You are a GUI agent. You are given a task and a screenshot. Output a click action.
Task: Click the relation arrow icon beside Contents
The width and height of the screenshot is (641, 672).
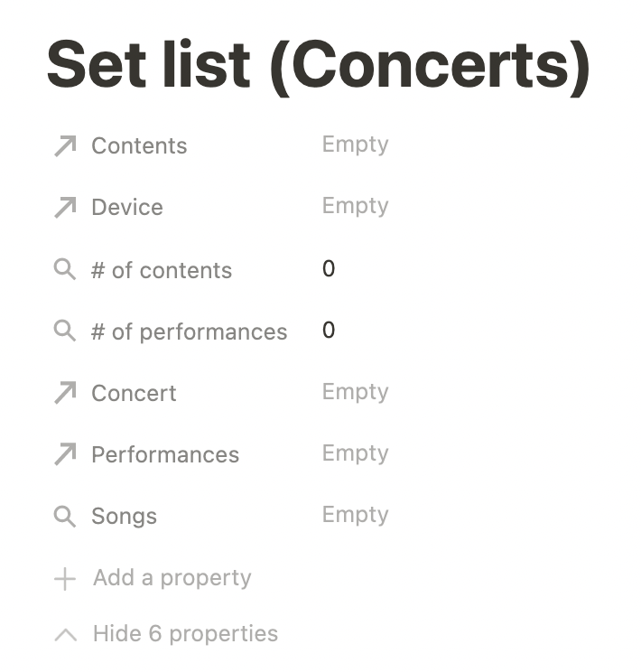[x=65, y=146]
